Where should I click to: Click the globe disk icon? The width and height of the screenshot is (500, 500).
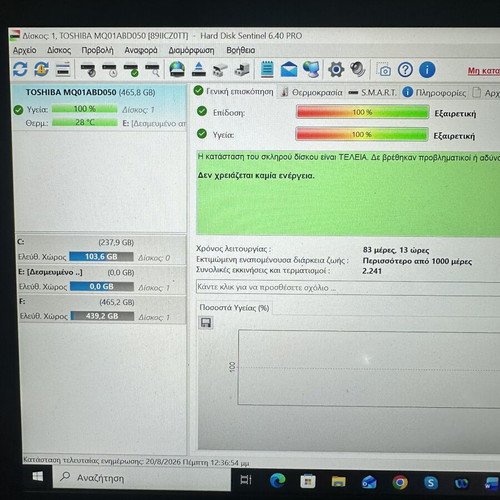tap(177, 70)
